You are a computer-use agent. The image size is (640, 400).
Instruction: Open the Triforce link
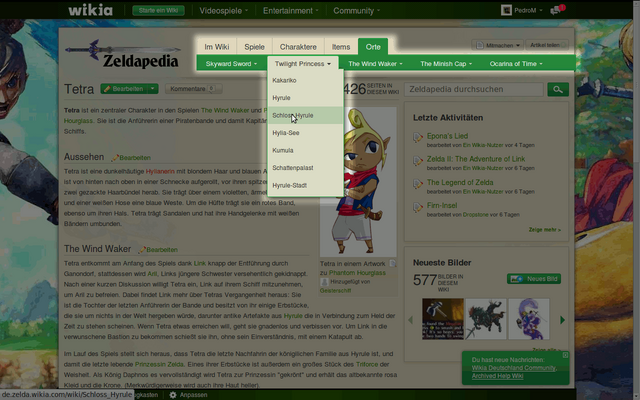pos(367,364)
